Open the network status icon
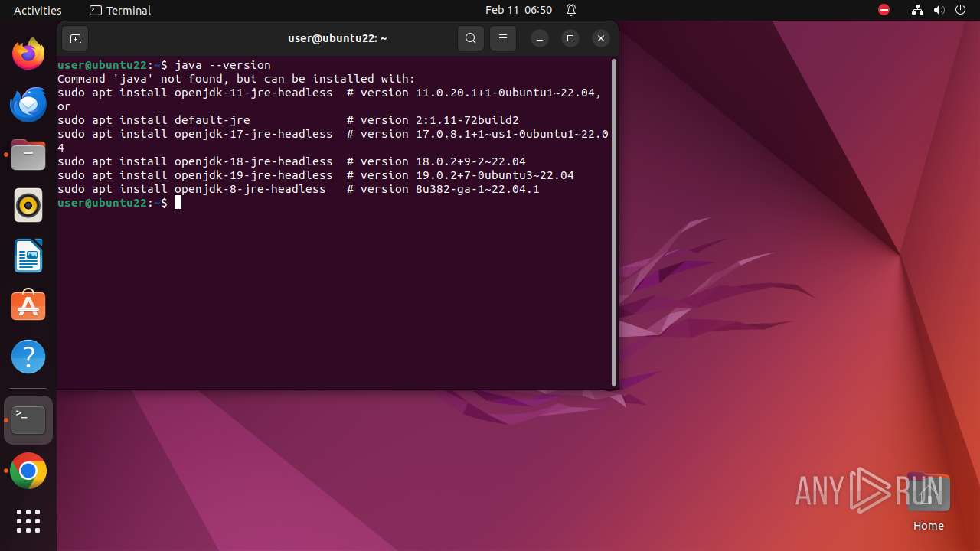Viewport: 980px width, 551px height. (x=917, y=10)
